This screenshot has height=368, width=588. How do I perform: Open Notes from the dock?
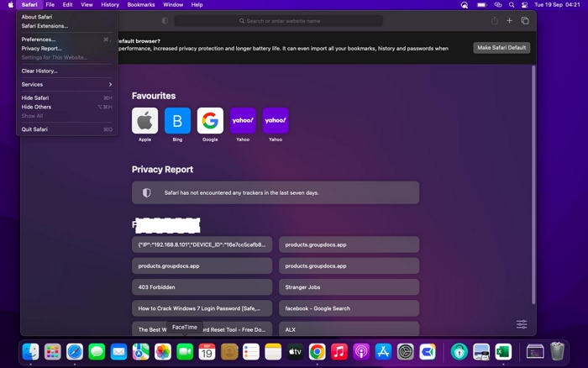click(x=273, y=352)
